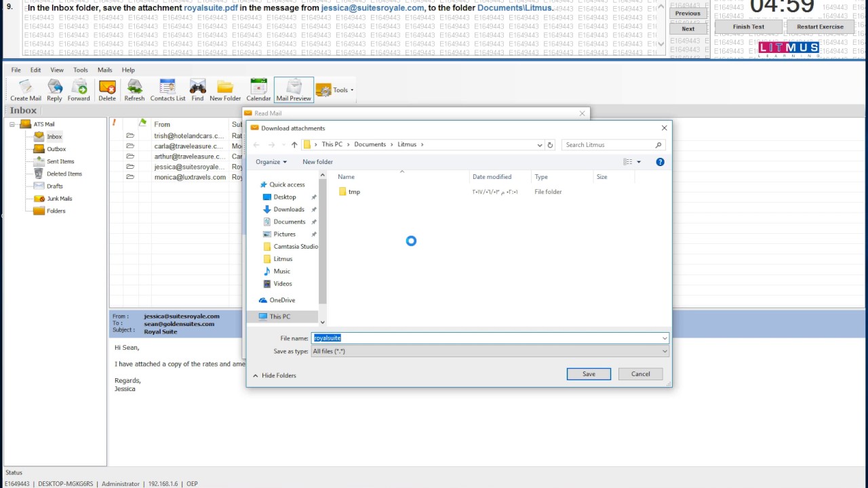The width and height of the screenshot is (868, 488).
Task: Click This PC in the address breadcrumb
Action: pyautogui.click(x=332, y=144)
